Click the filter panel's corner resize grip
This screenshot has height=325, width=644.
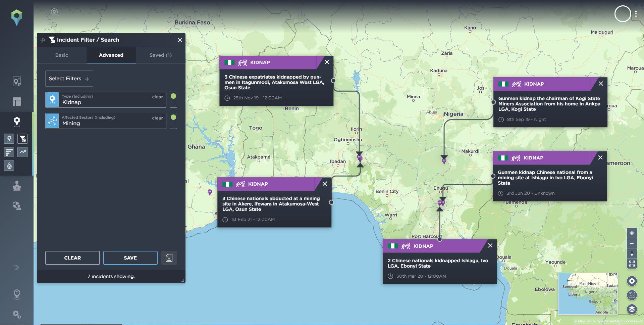183,280
